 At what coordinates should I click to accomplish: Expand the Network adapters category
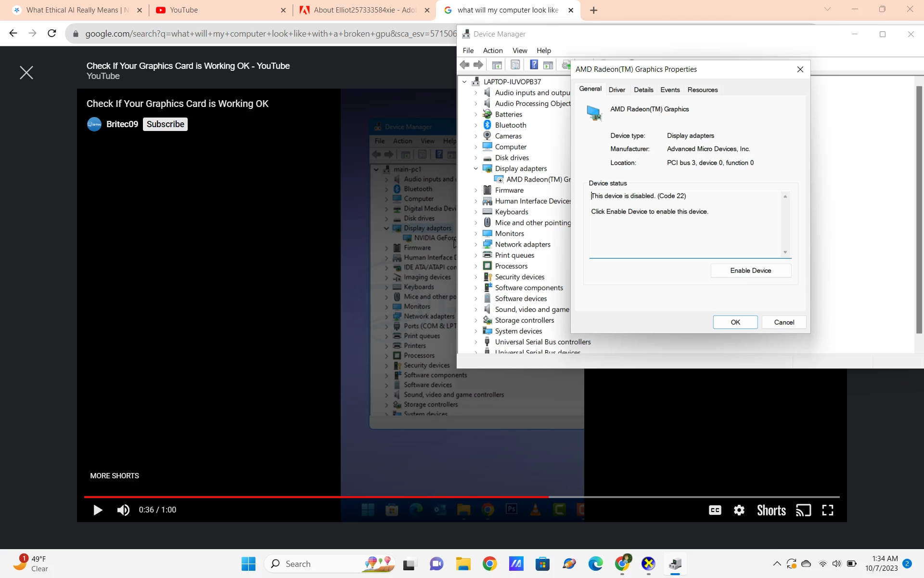click(476, 244)
